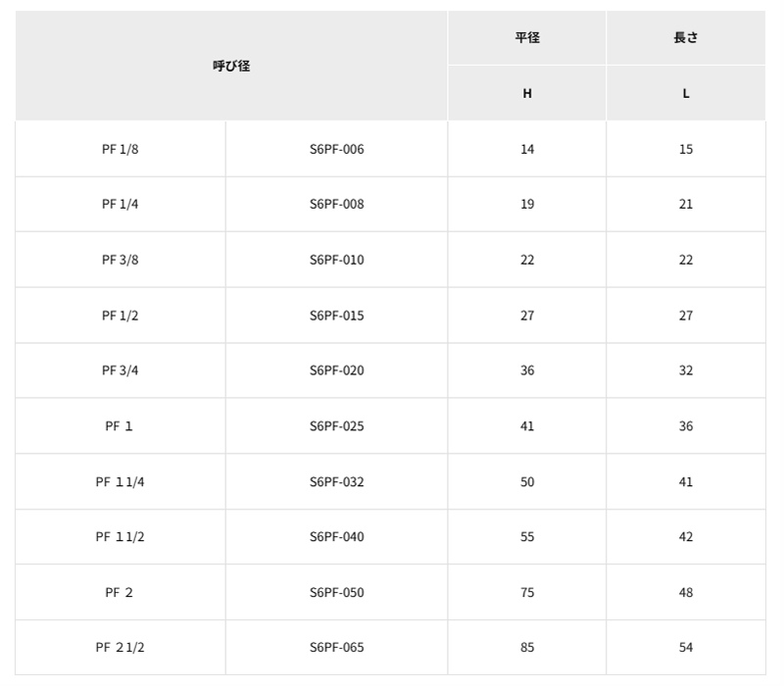The image size is (784, 686).
Task: Select part number S6PF-020
Action: tap(336, 370)
